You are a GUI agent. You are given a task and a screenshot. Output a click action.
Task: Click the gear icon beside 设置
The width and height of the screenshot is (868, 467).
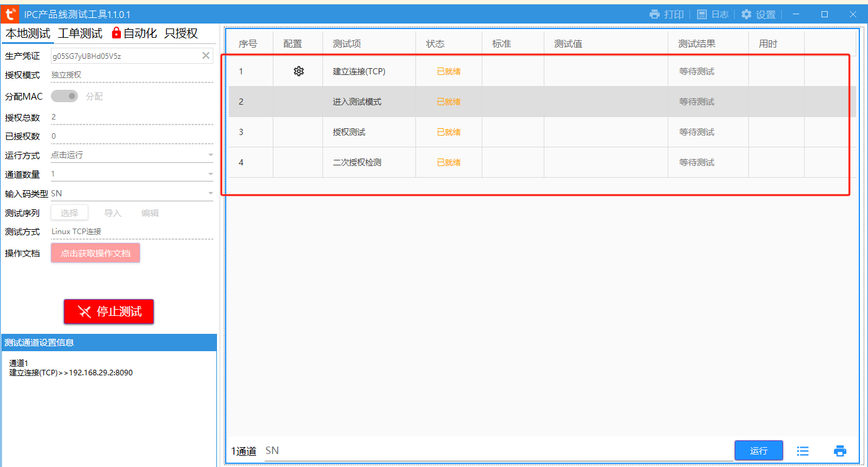[746, 14]
